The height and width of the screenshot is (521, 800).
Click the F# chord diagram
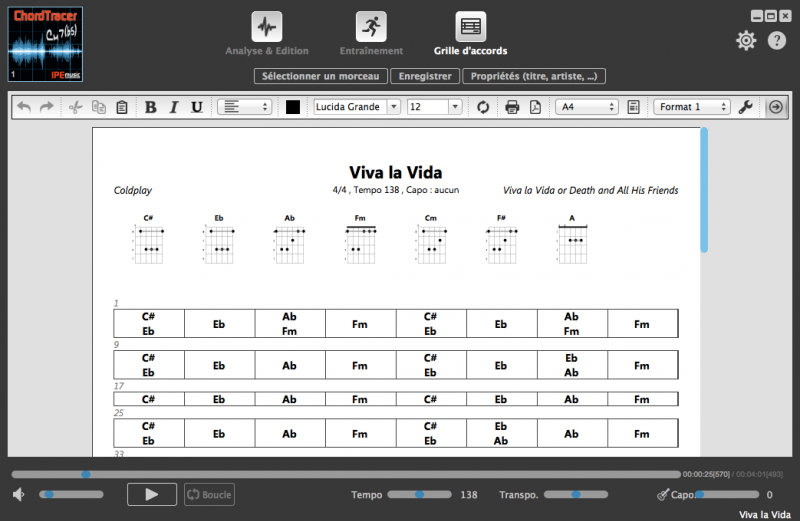(x=502, y=239)
